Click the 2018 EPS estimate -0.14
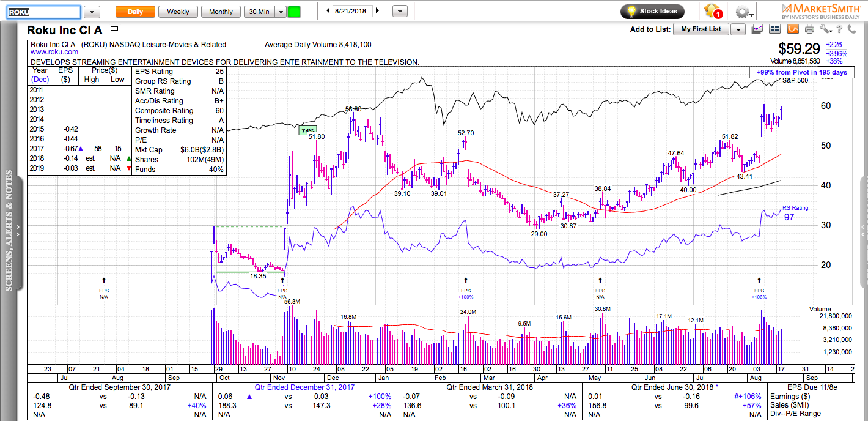Viewport: 868px width, 421px height. 70,158
